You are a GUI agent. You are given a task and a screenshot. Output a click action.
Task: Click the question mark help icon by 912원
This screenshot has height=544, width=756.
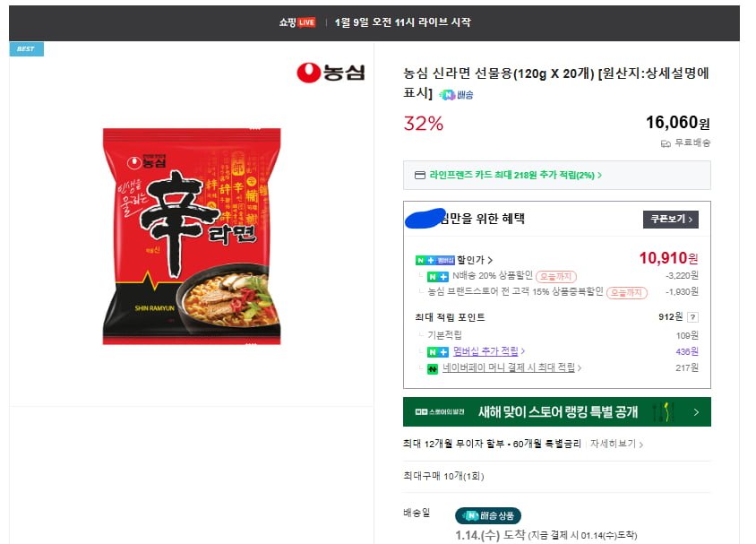(692, 317)
